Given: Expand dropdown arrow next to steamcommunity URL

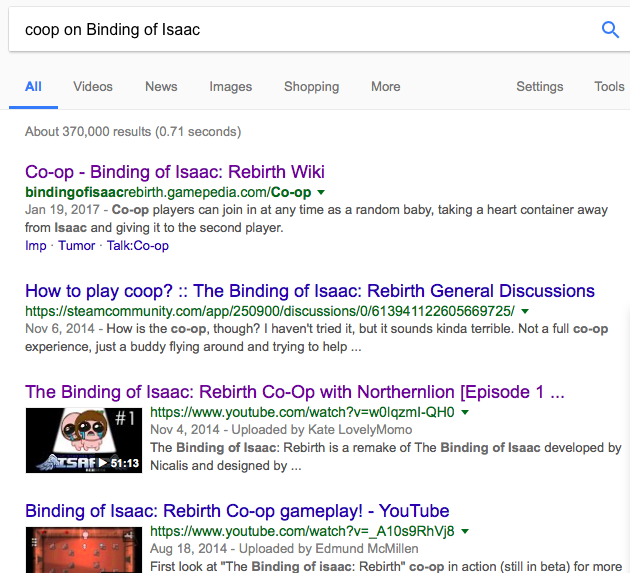Looking at the screenshot, I should [x=525, y=311].
